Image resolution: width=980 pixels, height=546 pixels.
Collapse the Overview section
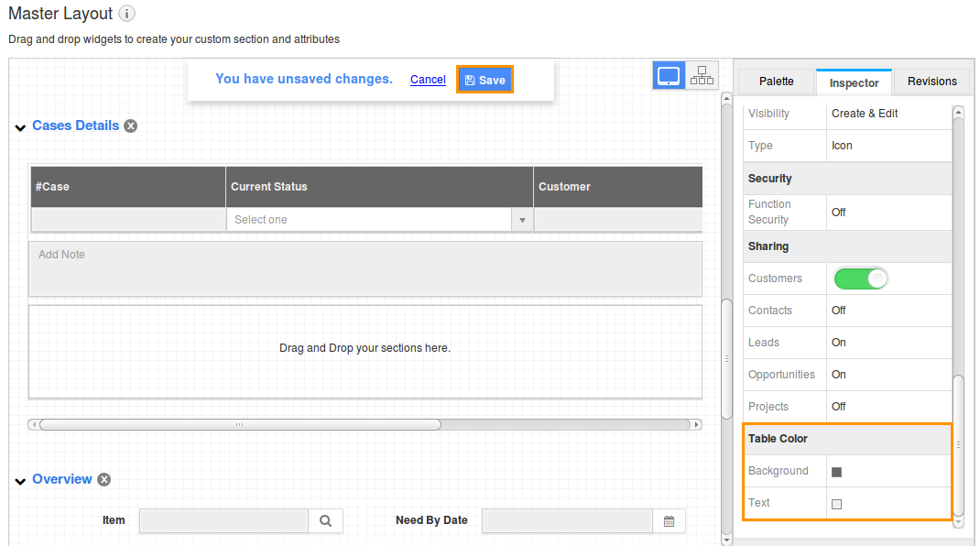(x=20, y=481)
